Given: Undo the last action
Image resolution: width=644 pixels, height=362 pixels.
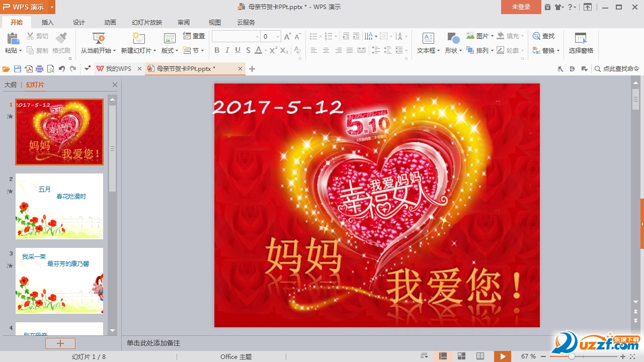Looking at the screenshot, I should [62, 69].
